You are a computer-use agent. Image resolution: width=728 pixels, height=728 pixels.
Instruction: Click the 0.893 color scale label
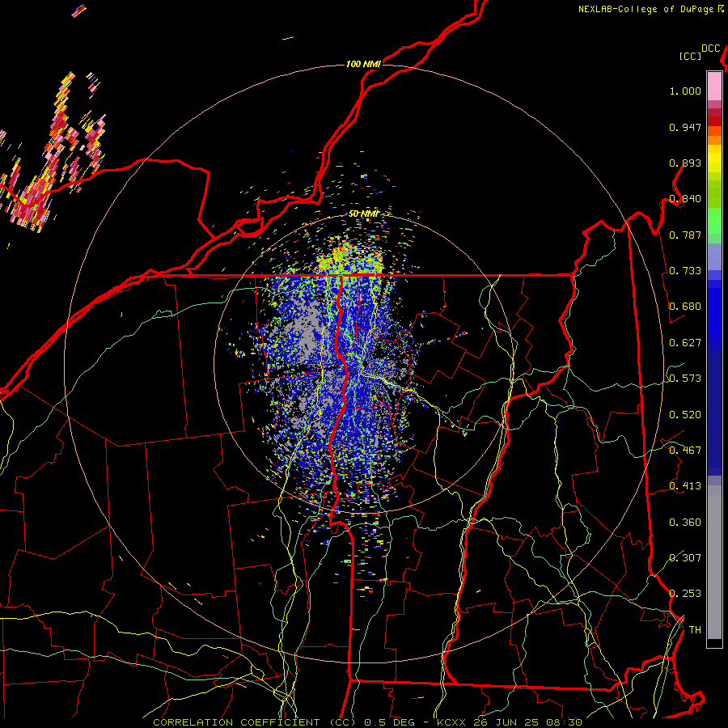coord(685,163)
